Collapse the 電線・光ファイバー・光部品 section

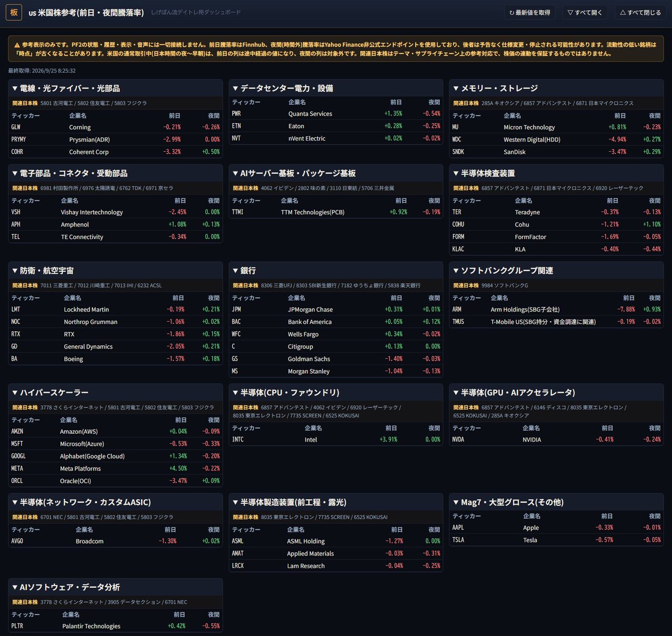(x=115, y=89)
